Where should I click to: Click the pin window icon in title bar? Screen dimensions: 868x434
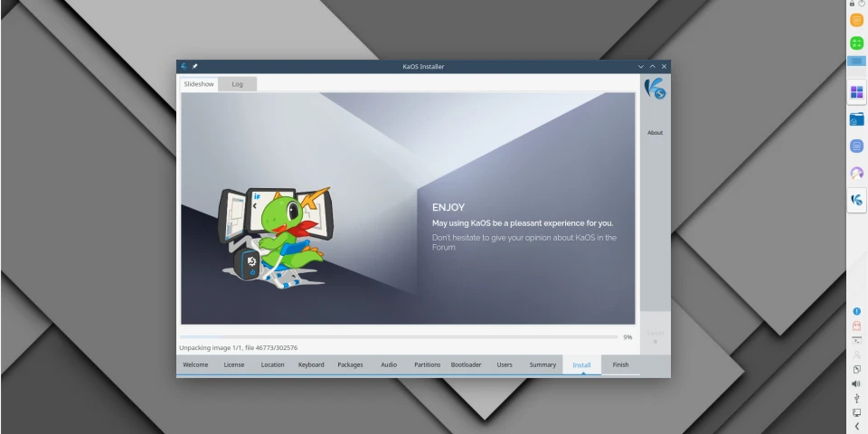194,66
